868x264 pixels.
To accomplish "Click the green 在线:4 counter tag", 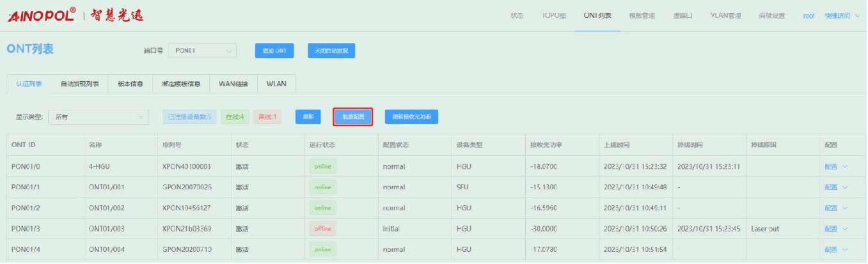I will pyautogui.click(x=235, y=117).
